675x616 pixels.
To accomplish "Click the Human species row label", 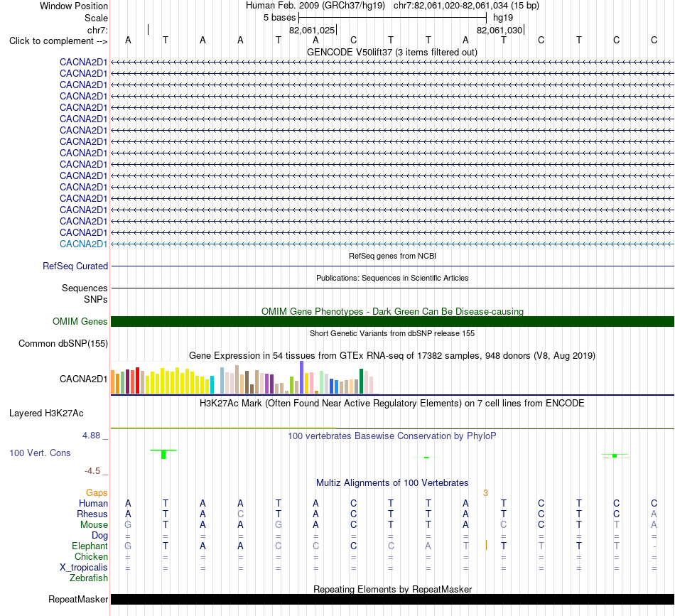I will click(93, 504).
